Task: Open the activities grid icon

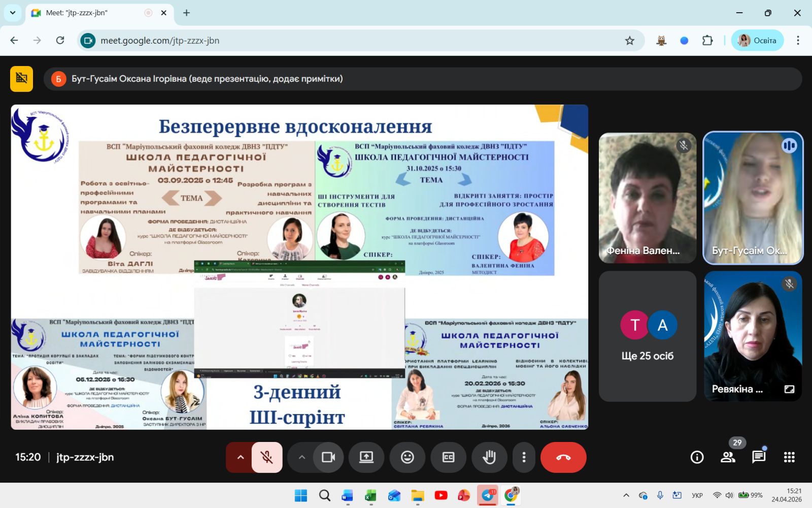Action: (789, 457)
